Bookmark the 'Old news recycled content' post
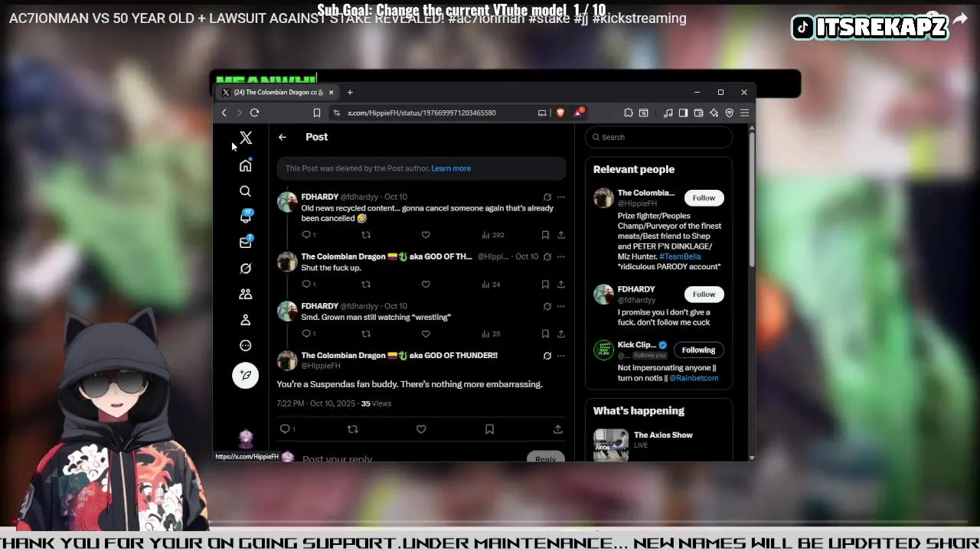This screenshot has width=980, height=551. tap(545, 235)
